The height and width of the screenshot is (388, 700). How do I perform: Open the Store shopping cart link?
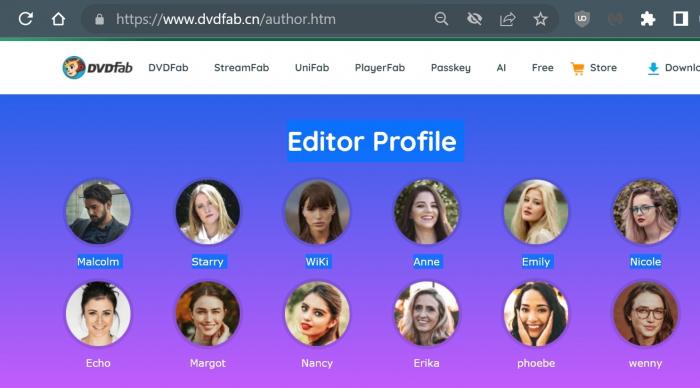pos(594,68)
